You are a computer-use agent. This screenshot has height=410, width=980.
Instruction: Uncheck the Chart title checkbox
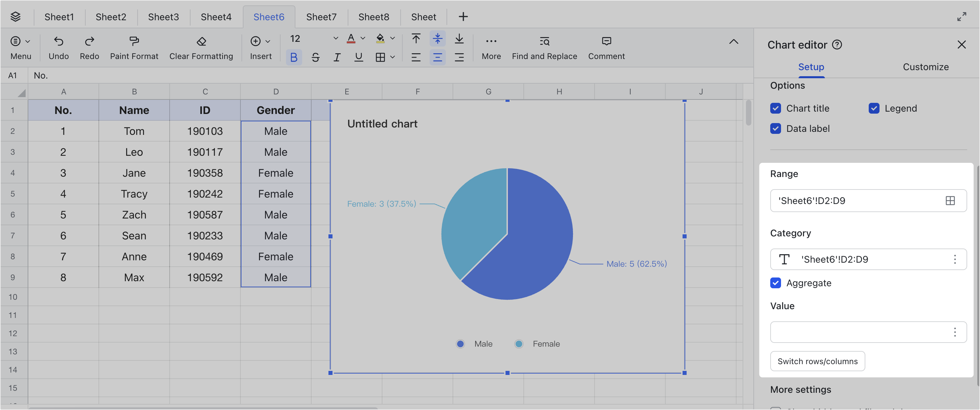775,108
